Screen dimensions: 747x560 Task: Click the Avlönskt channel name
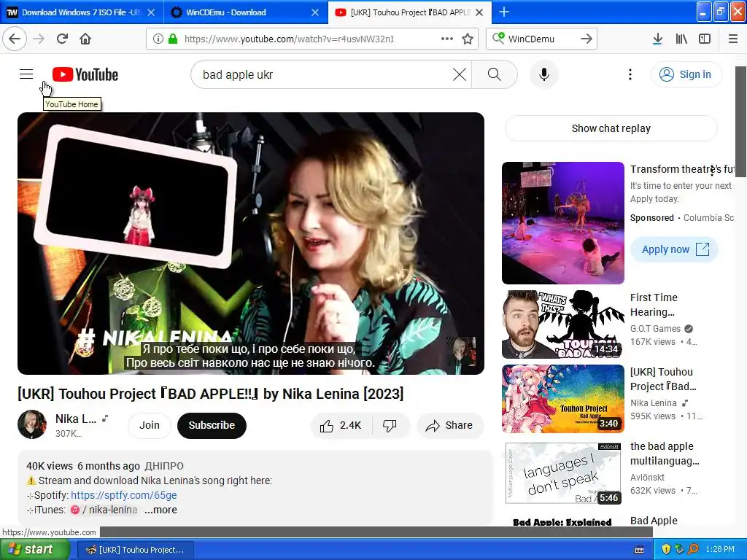[648, 477]
